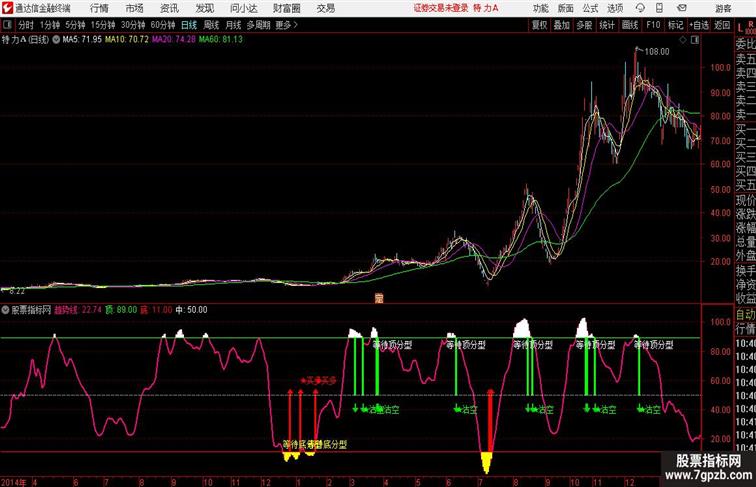
Task: Switch to the 5分钟 period
Action: click(x=75, y=25)
